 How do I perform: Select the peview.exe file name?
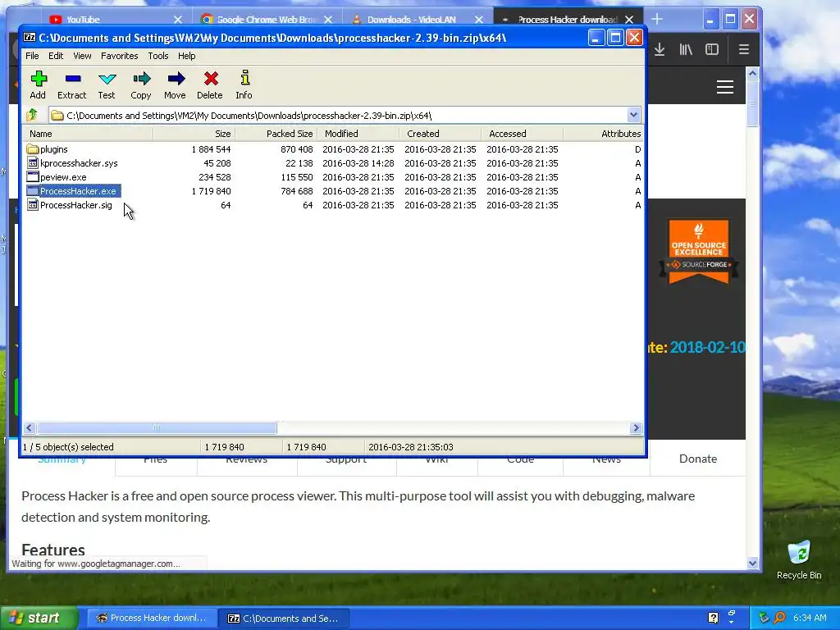pyautogui.click(x=63, y=177)
